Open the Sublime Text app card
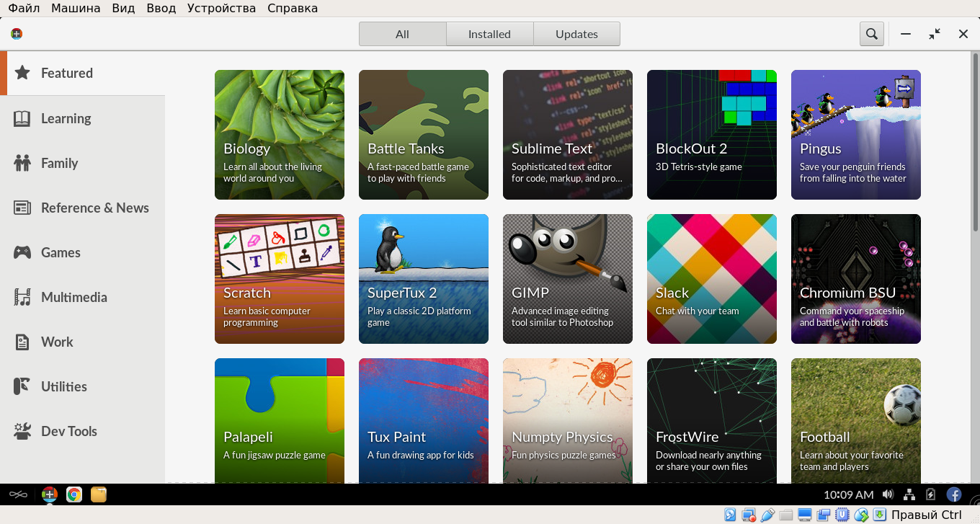Image resolution: width=980 pixels, height=524 pixels. [x=568, y=135]
